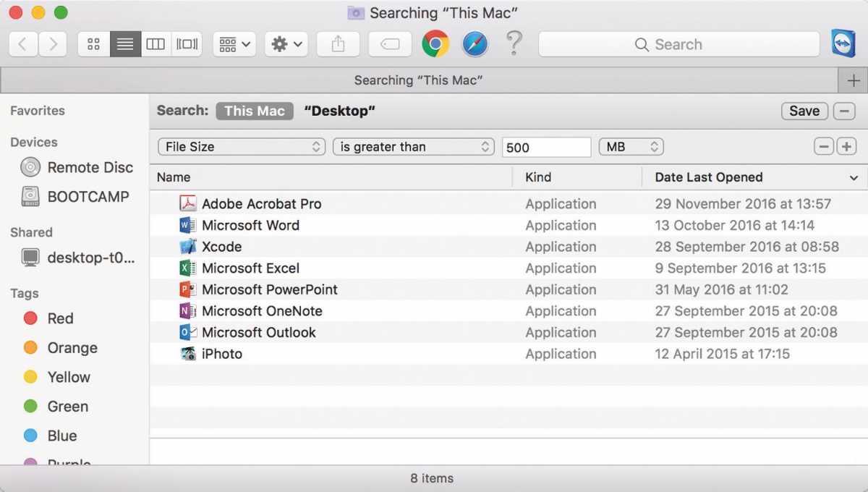Switch to list view
This screenshot has height=492, width=868.
[125, 44]
